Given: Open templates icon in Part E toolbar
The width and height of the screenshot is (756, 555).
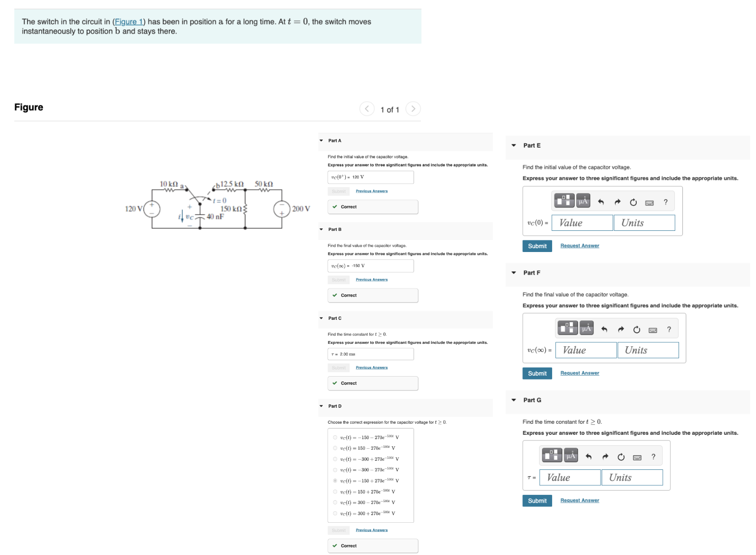Looking at the screenshot, I should point(564,201).
